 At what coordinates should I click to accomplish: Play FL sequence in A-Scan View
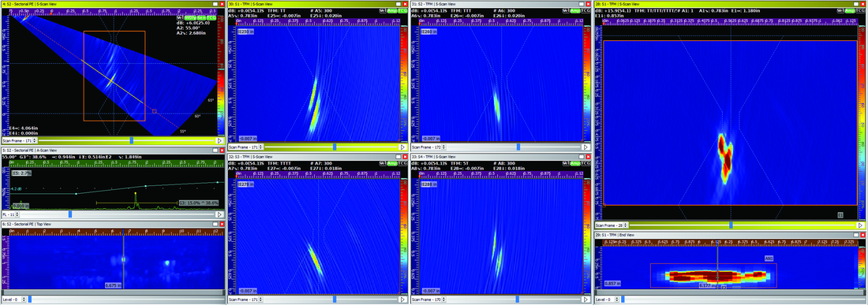(x=220, y=214)
